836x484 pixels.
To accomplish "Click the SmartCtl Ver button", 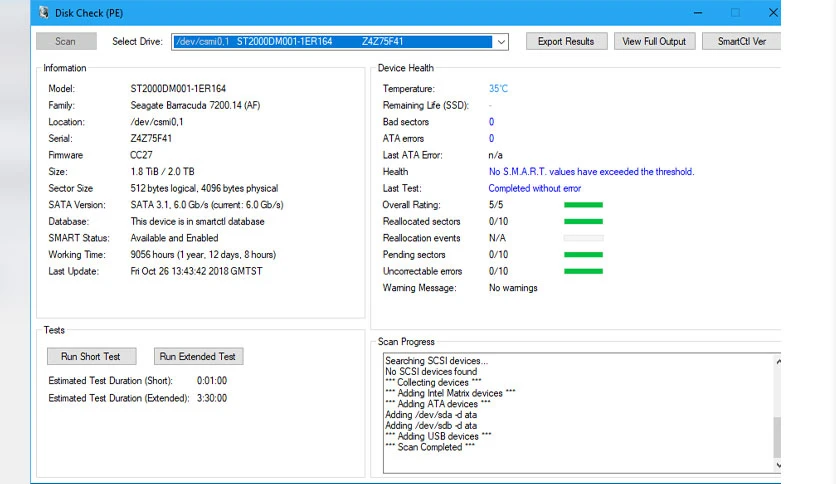I will coord(742,41).
